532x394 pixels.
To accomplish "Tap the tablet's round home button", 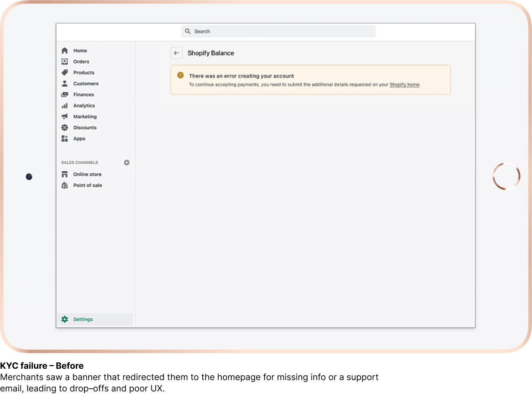I will tap(506, 176).
